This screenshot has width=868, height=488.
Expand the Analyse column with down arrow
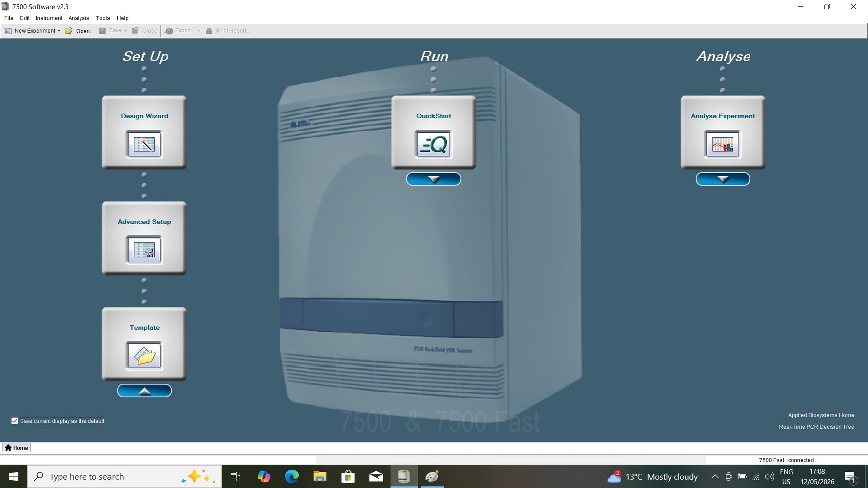tap(723, 179)
